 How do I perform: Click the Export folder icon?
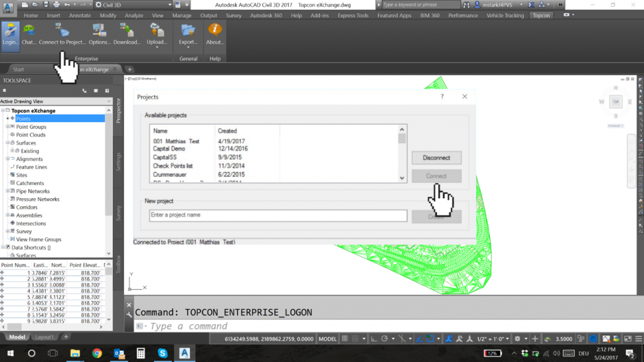188,34
